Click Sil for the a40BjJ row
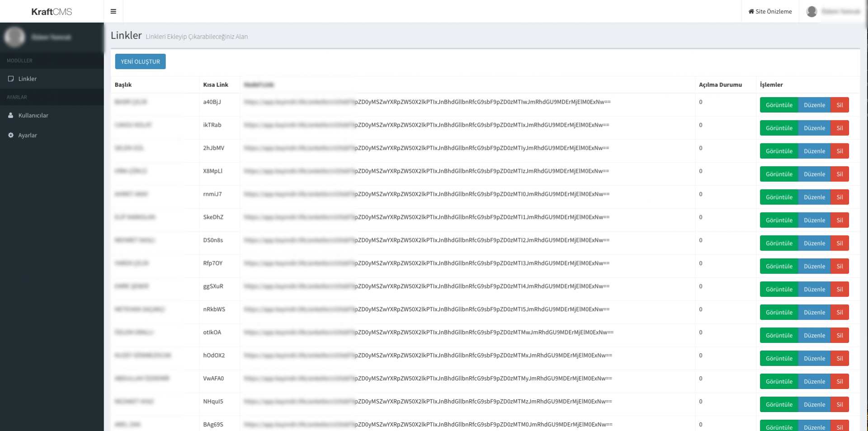The width and height of the screenshot is (868, 431). [x=840, y=105]
